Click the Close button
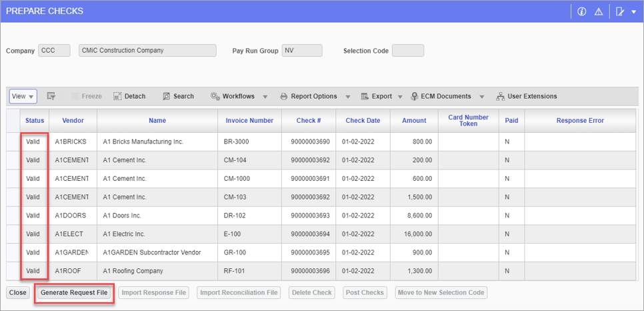The image size is (644, 311). [x=17, y=293]
